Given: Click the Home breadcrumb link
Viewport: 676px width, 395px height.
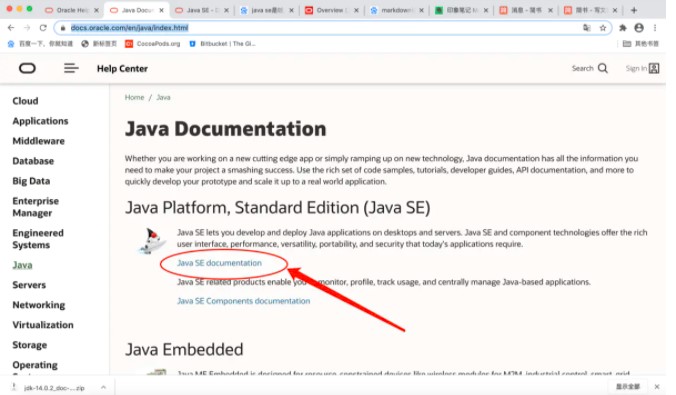Looking at the screenshot, I should coord(135,97).
